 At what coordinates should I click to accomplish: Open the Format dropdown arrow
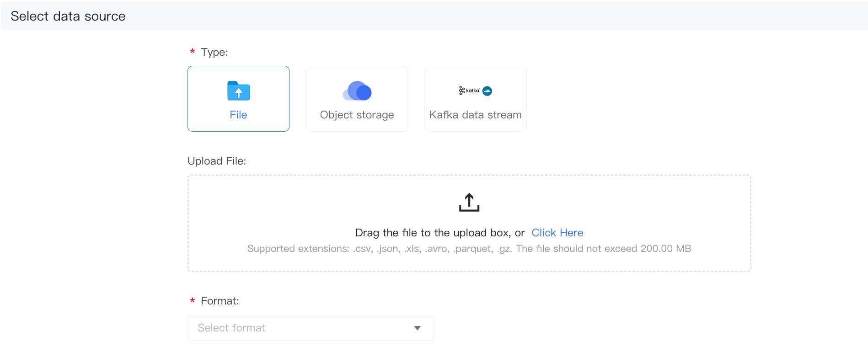click(x=417, y=328)
